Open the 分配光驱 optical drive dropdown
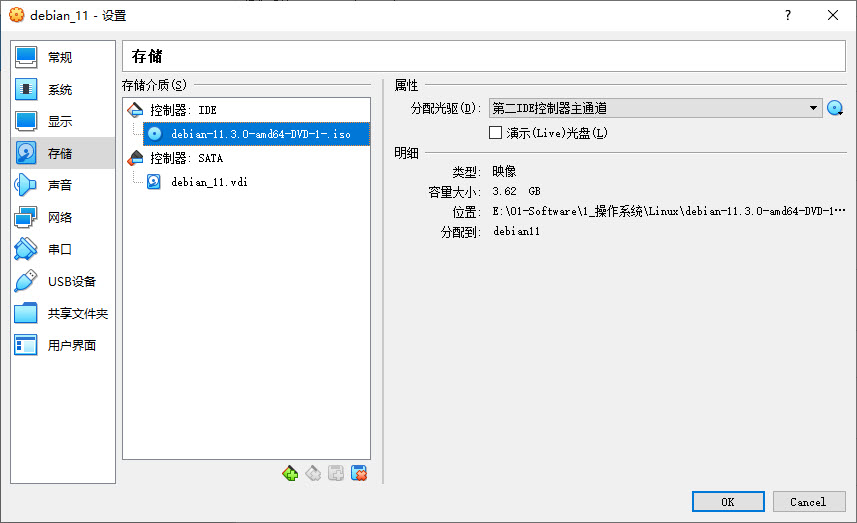857x523 pixels. (656, 108)
